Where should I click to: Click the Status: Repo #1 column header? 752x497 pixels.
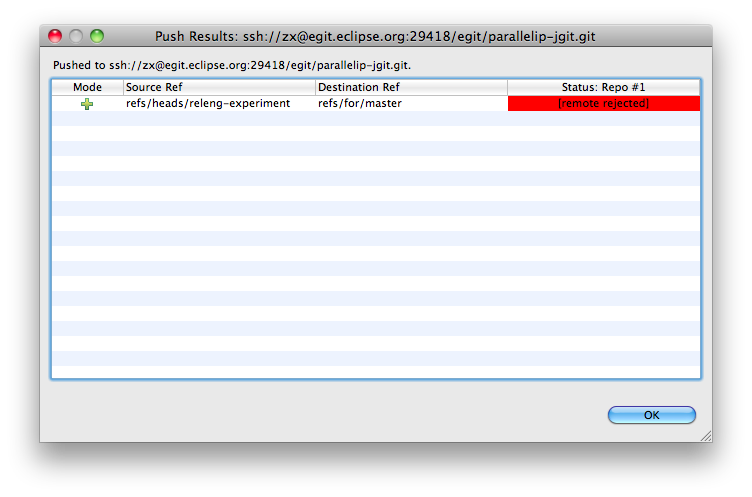coord(604,87)
